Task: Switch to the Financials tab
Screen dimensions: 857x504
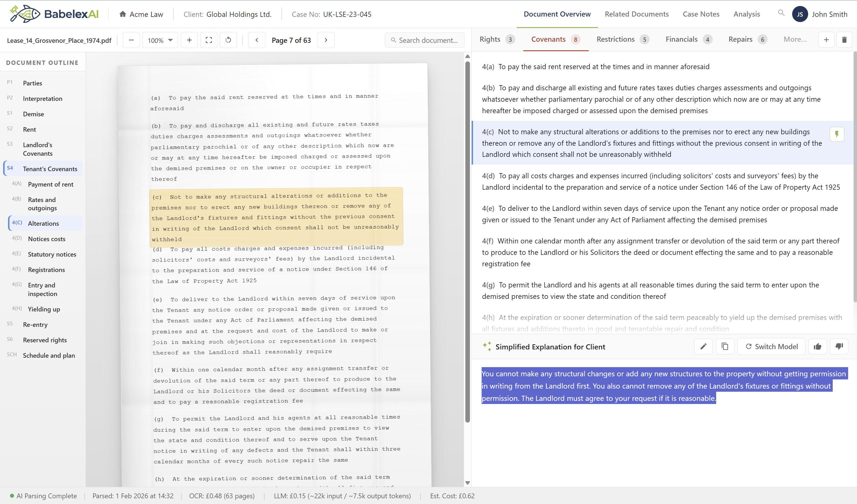Action: [x=688, y=39]
